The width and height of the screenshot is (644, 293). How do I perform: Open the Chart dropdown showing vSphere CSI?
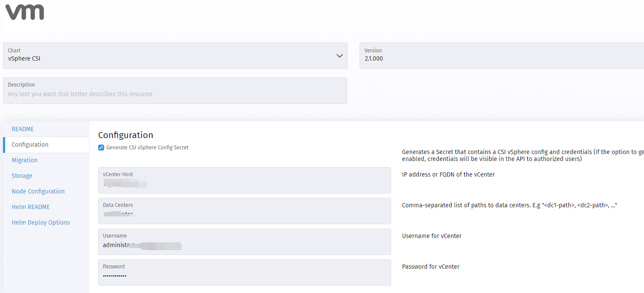[175, 55]
